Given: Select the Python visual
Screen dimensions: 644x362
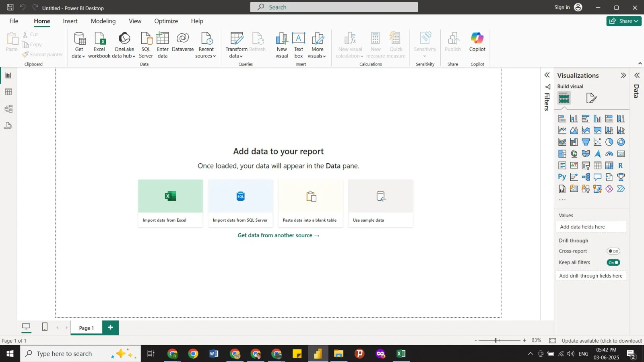Looking at the screenshot, I should (x=562, y=177).
